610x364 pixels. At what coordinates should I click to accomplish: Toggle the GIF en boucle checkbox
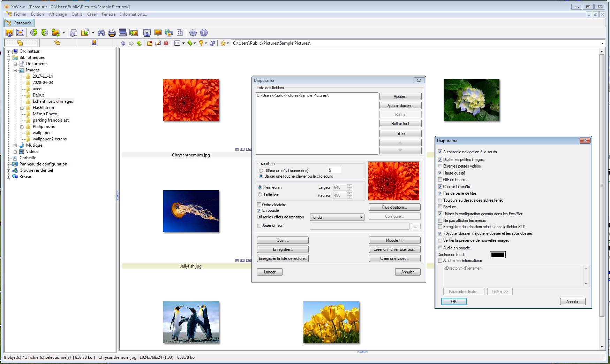click(x=440, y=180)
